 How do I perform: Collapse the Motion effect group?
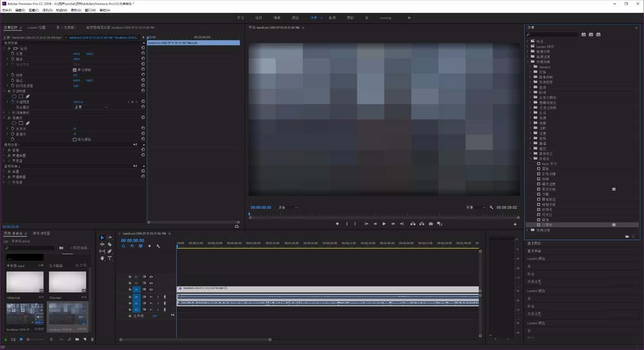[5, 48]
